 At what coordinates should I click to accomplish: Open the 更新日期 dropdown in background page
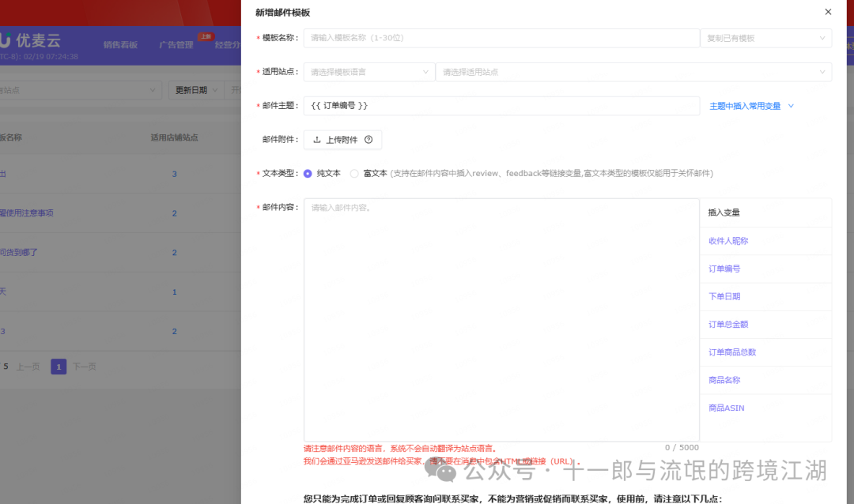click(x=196, y=90)
